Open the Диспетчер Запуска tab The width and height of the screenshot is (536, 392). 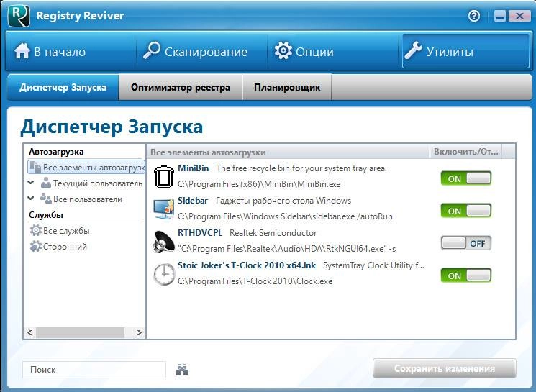[x=63, y=87]
